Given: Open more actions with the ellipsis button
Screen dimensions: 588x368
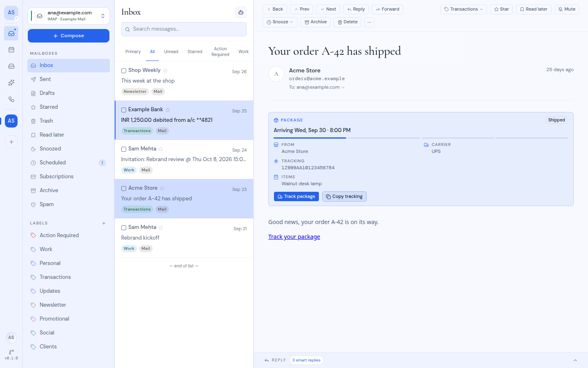Looking at the screenshot, I should [369, 22].
